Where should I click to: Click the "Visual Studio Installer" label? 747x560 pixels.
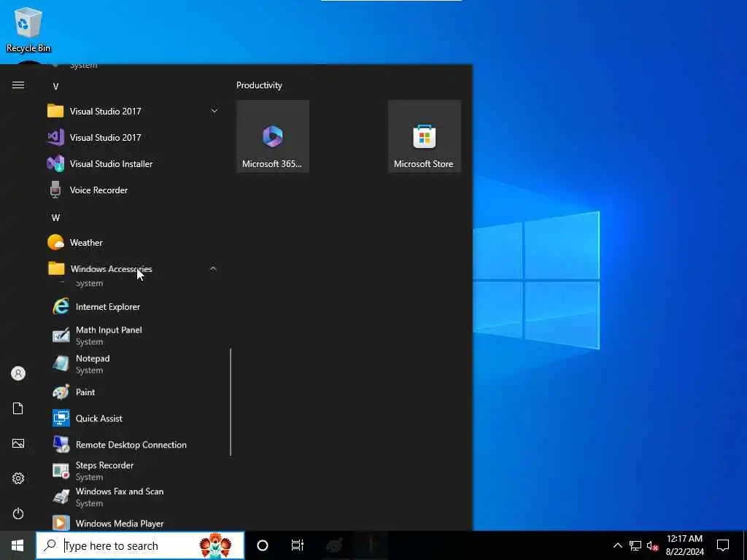[x=111, y=164]
